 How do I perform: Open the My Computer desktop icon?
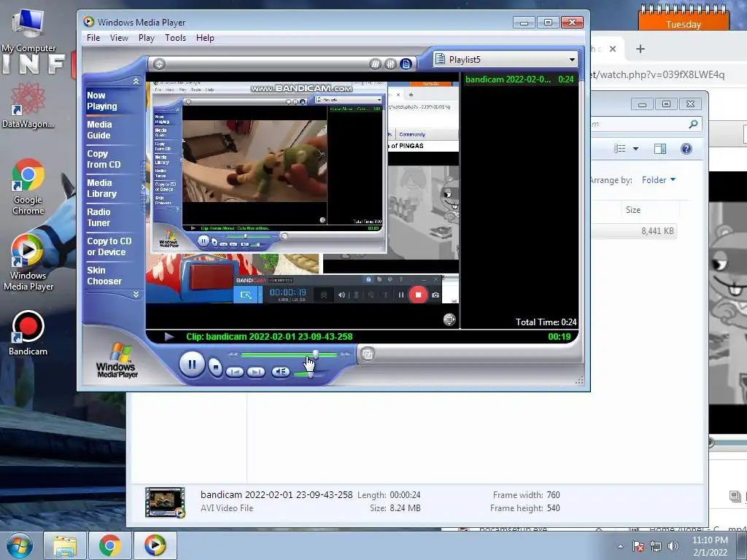coord(28,29)
